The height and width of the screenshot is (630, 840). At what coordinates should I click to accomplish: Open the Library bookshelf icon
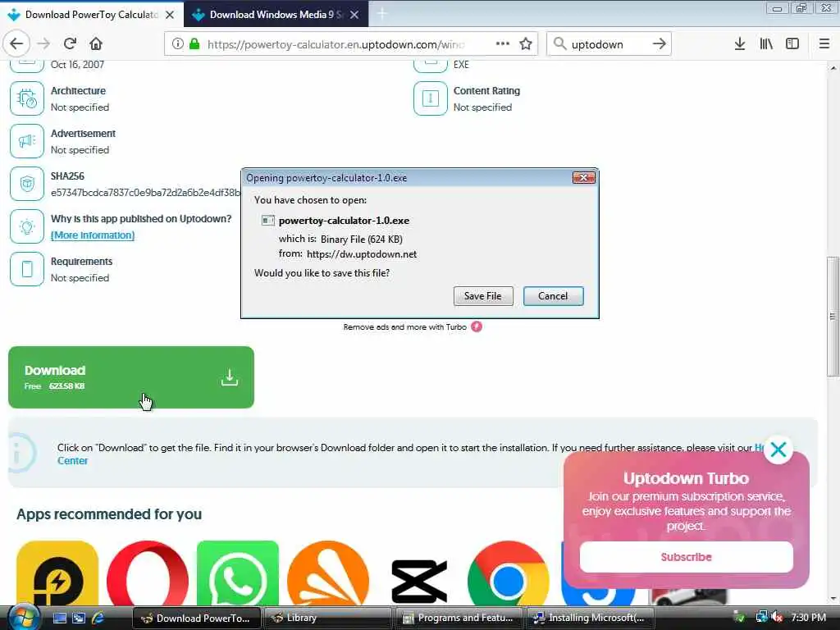(x=766, y=44)
